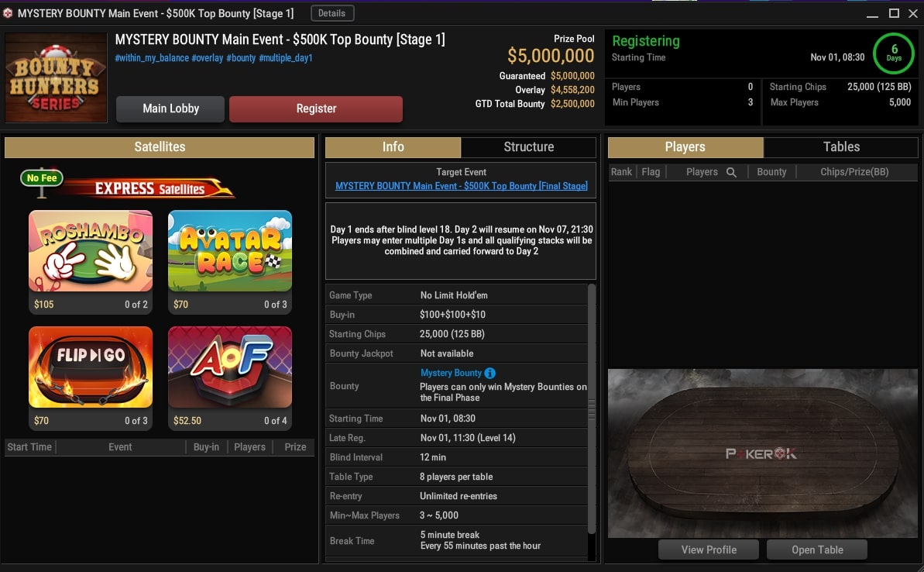Click the 'Unlimited re-entries' text
This screenshot has height=572, width=924.
click(x=459, y=496)
